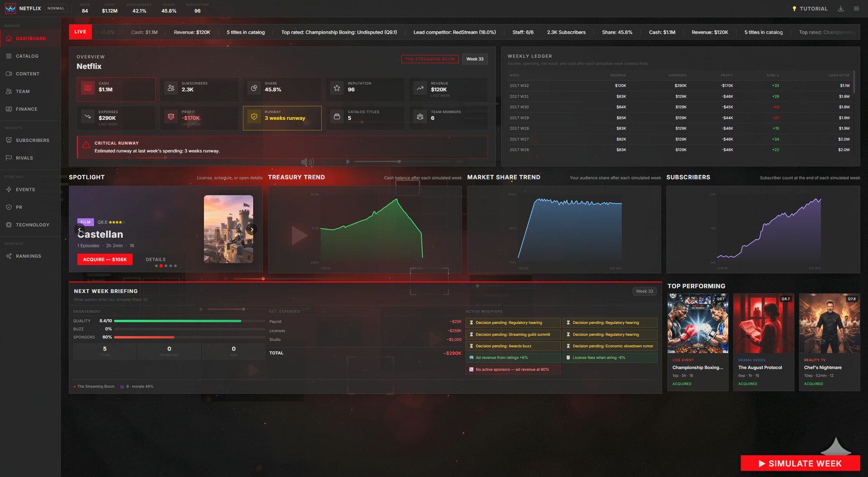Click the Subscribers people icon tile
Screen dimensions: 868x477
(x=171, y=88)
